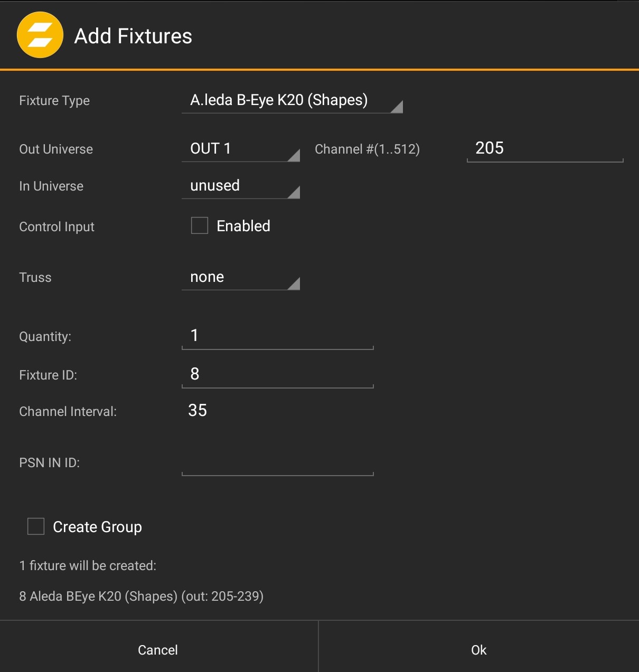This screenshot has height=672, width=639.
Task: Open the In Universe unused dropdown
Action: pyautogui.click(x=241, y=186)
